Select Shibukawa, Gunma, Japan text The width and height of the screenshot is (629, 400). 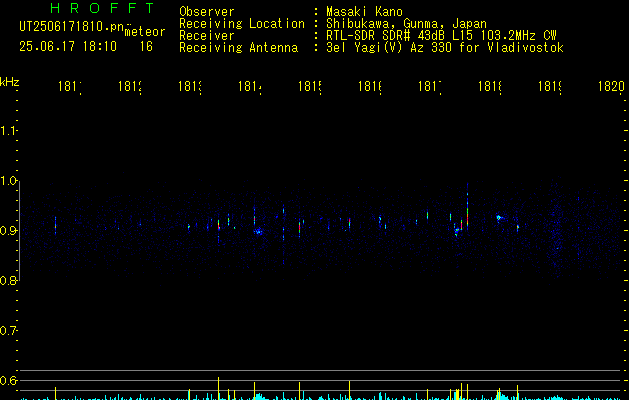(406, 24)
